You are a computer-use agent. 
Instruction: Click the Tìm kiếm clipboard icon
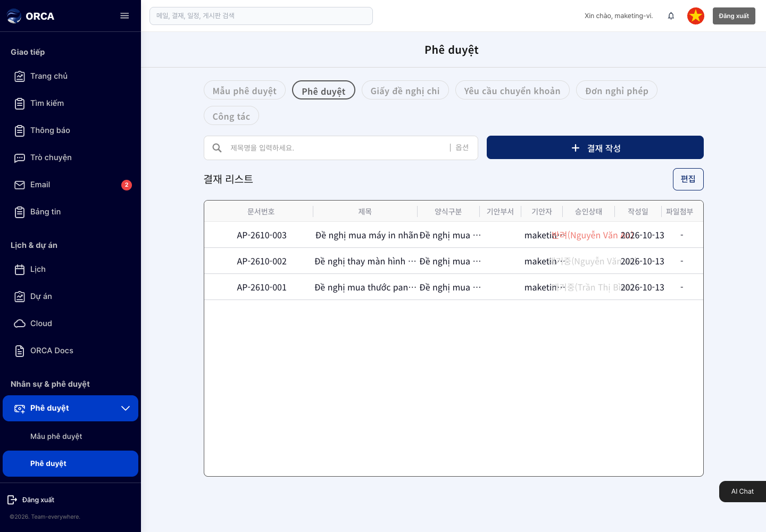coord(20,104)
